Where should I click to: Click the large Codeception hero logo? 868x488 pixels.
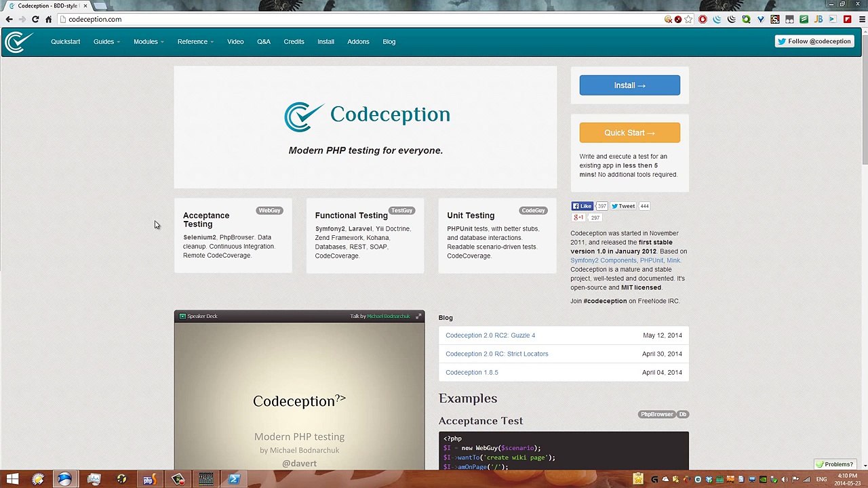366,116
